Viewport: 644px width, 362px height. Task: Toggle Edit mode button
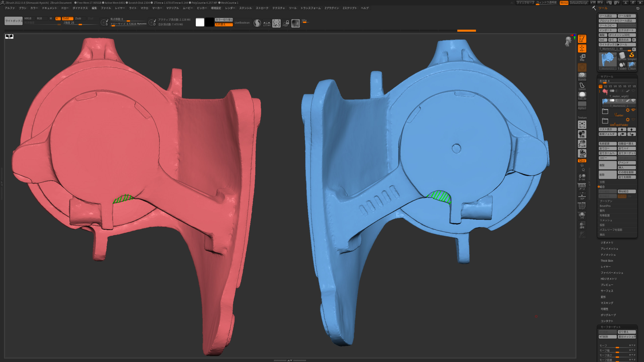click(582, 39)
